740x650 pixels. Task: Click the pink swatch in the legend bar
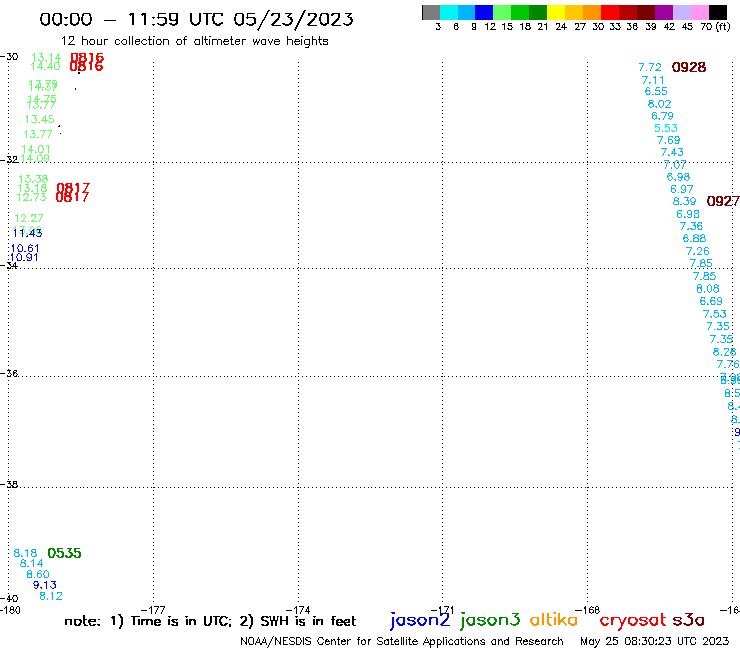click(x=699, y=12)
